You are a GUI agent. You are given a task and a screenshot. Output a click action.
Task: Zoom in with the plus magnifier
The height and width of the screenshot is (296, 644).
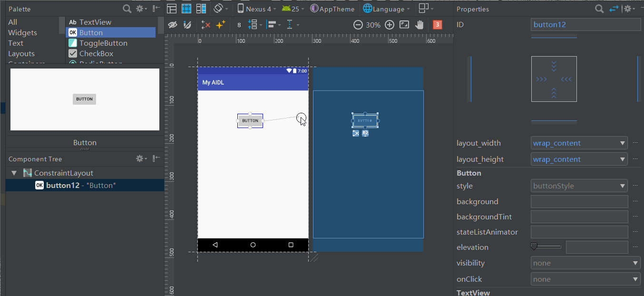point(390,25)
